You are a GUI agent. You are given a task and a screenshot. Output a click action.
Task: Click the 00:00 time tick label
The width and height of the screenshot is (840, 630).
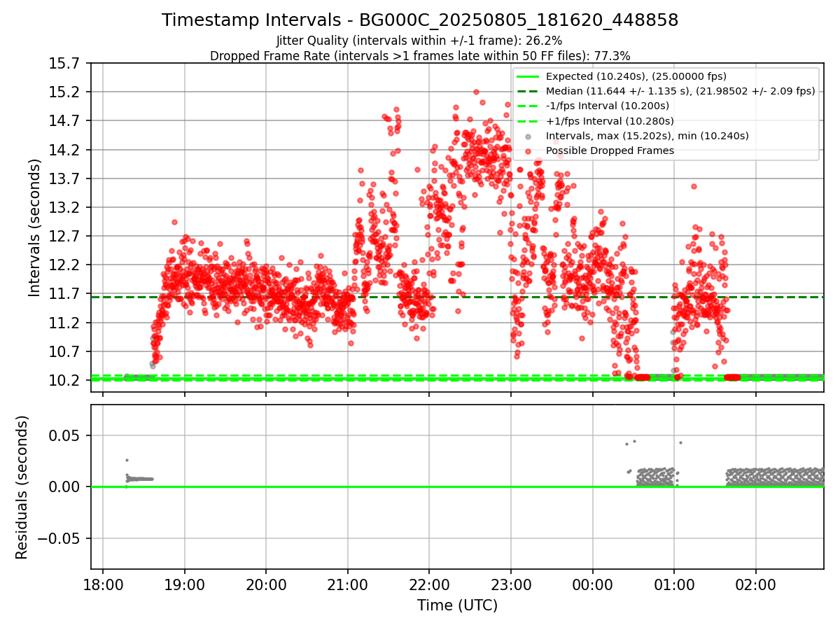(x=593, y=584)
